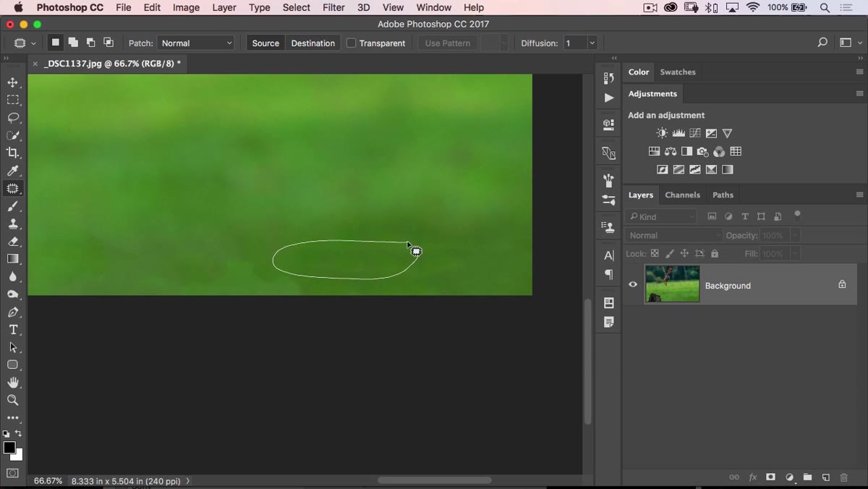Click the background color swatch
Screen dimensions: 868x489
tap(18, 456)
